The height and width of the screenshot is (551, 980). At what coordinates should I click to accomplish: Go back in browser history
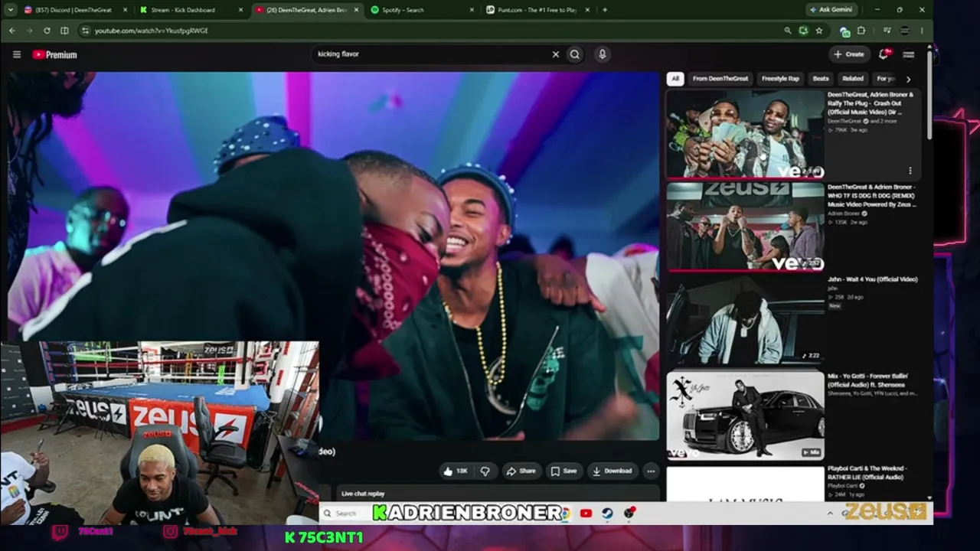(x=12, y=31)
